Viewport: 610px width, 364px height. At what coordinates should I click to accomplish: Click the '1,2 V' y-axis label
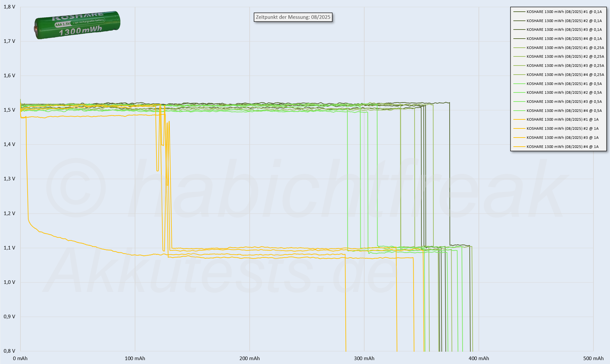click(9, 213)
